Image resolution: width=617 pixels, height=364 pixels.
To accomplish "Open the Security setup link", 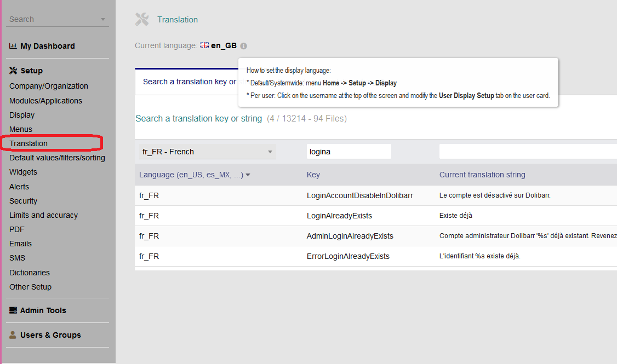I will (x=23, y=201).
